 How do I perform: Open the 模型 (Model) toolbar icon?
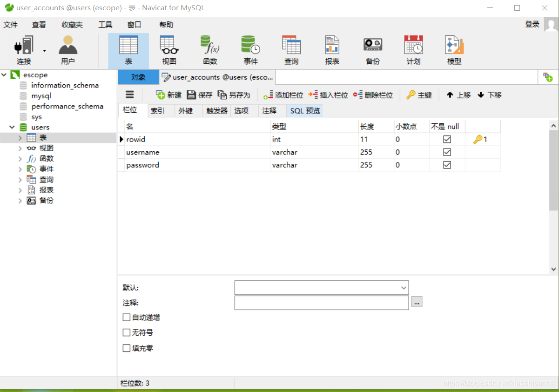pyautogui.click(x=454, y=49)
